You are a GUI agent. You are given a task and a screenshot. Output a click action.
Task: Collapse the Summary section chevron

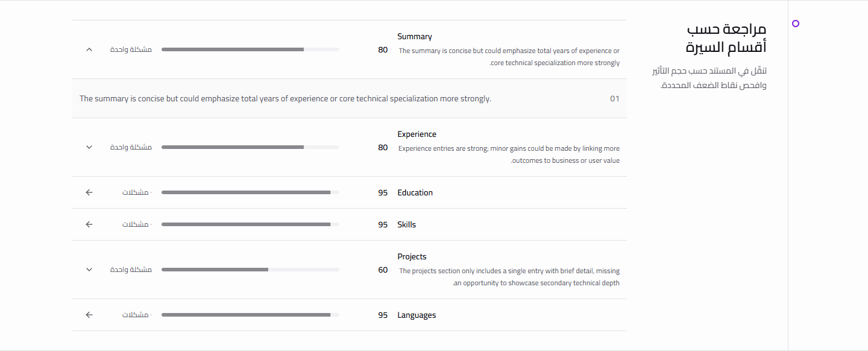click(89, 49)
